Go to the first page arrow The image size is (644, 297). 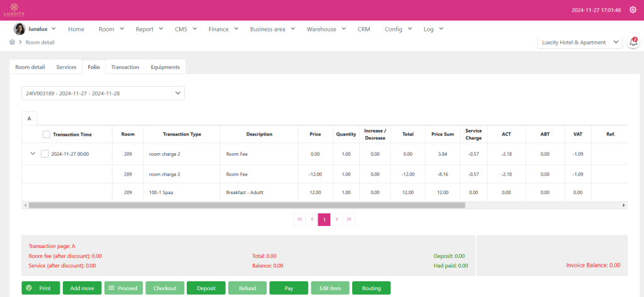(x=299, y=219)
